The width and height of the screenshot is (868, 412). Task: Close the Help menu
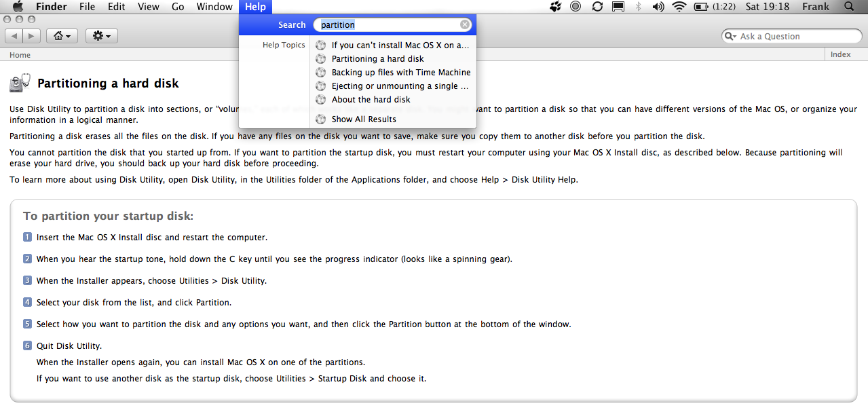pyautogui.click(x=256, y=7)
